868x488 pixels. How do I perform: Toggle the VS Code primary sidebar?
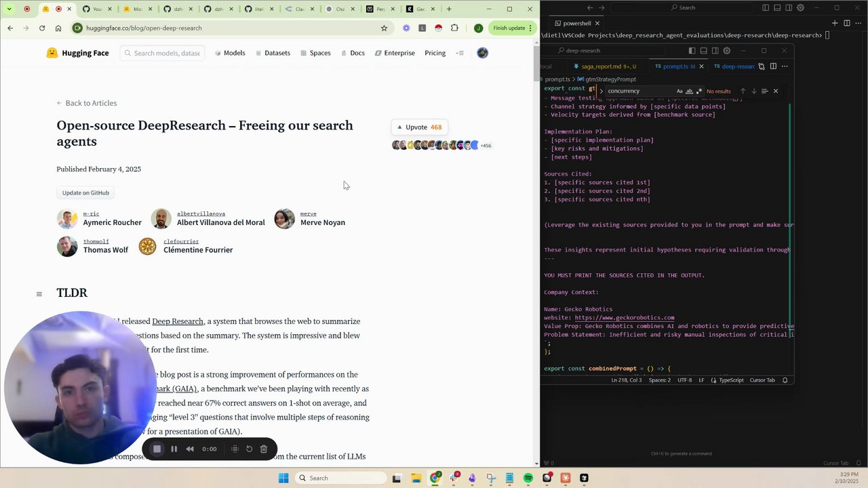pyautogui.click(x=692, y=50)
